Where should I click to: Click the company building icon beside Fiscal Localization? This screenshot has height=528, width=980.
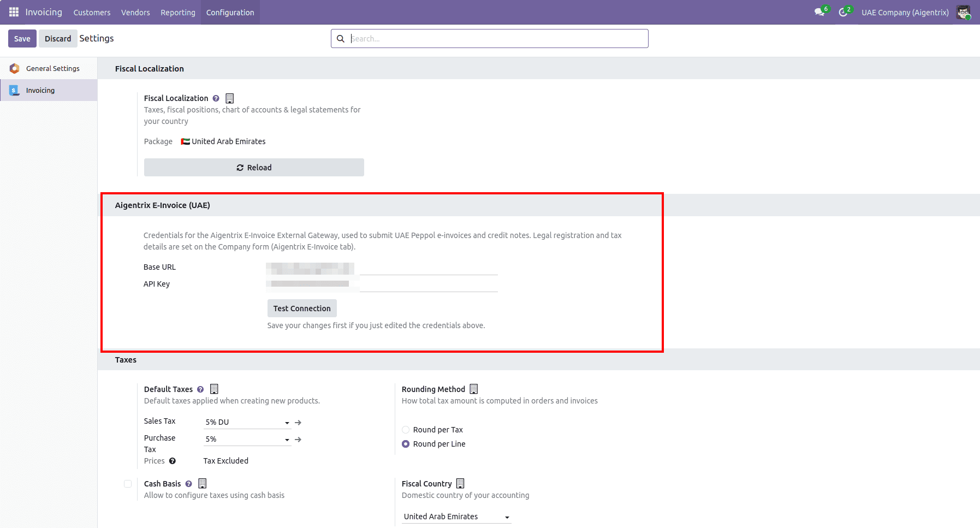pyautogui.click(x=230, y=98)
